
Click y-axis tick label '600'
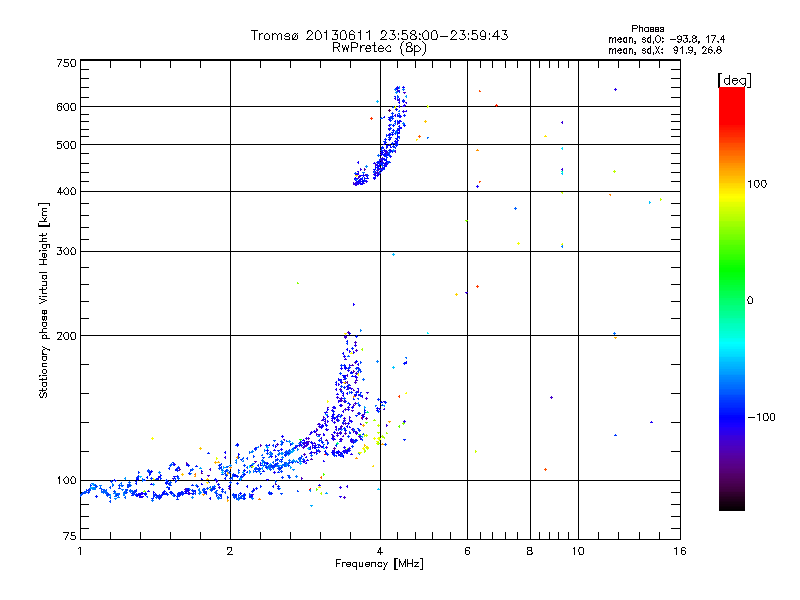pos(66,107)
